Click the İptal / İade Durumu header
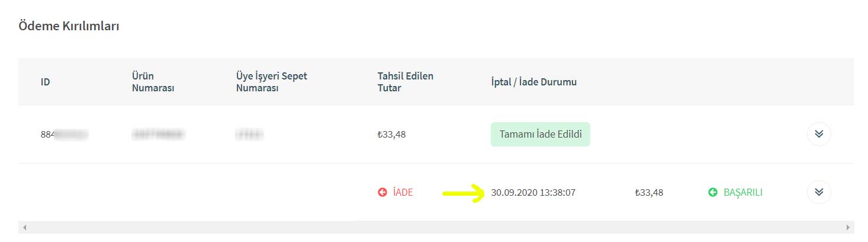This screenshot has height=242, width=868. [x=529, y=82]
